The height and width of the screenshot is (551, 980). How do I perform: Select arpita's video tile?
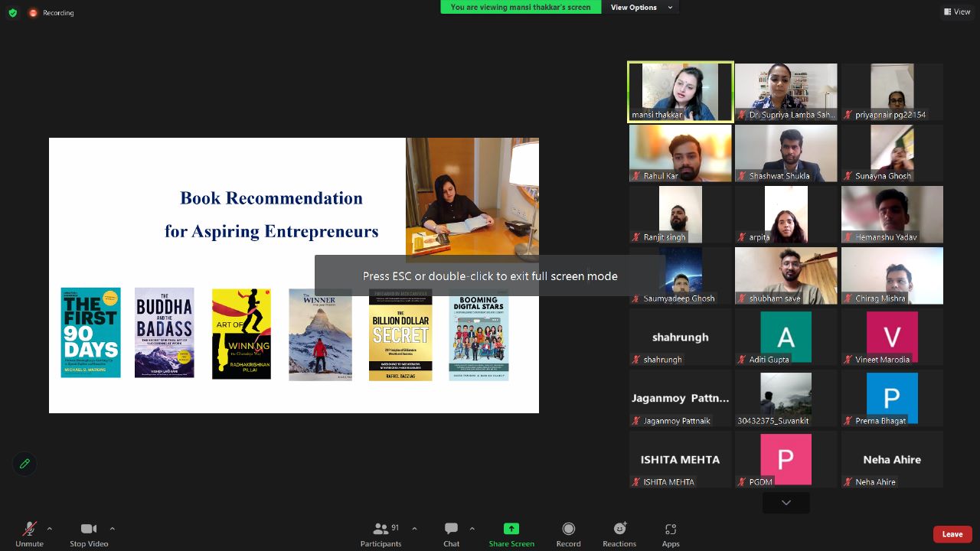(x=786, y=214)
